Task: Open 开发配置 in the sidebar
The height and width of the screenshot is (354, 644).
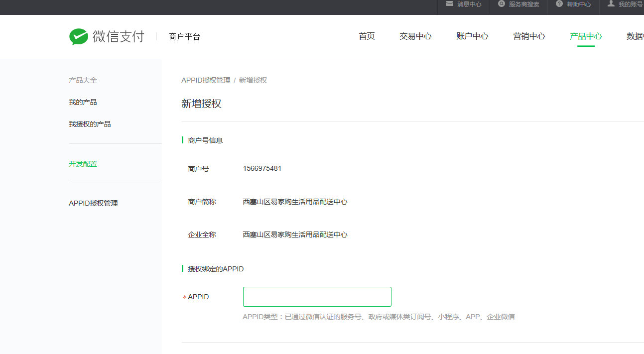Action: point(83,164)
